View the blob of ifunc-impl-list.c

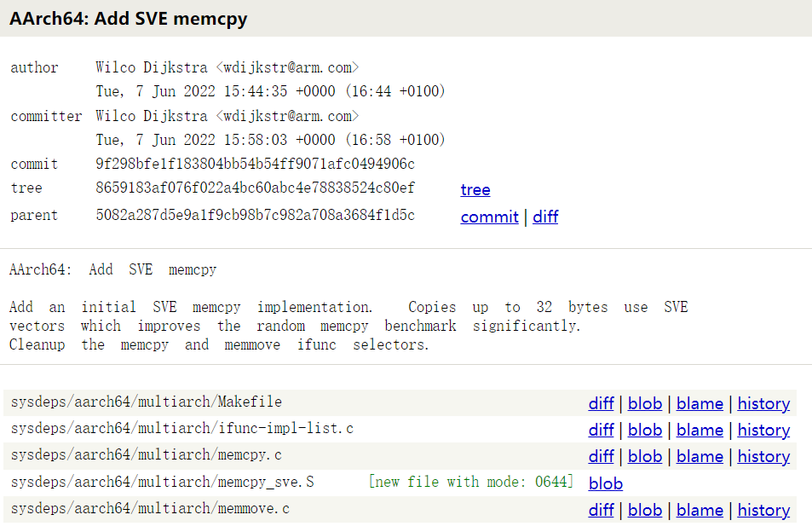coord(644,430)
